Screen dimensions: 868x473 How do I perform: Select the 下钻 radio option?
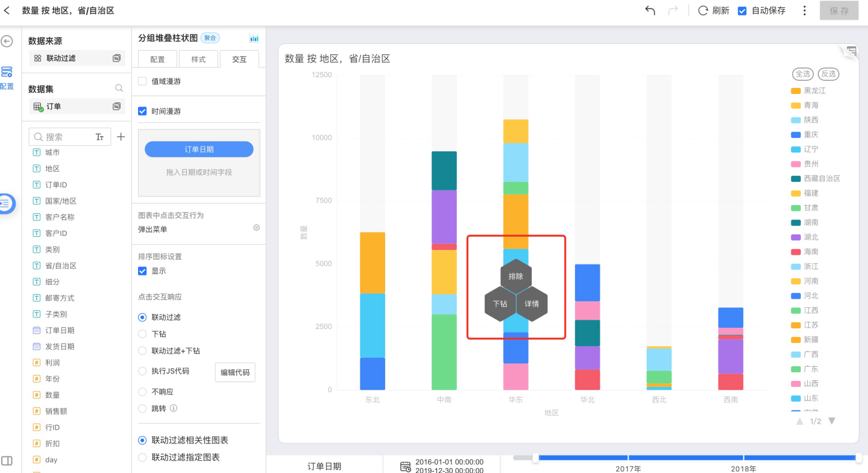143,334
